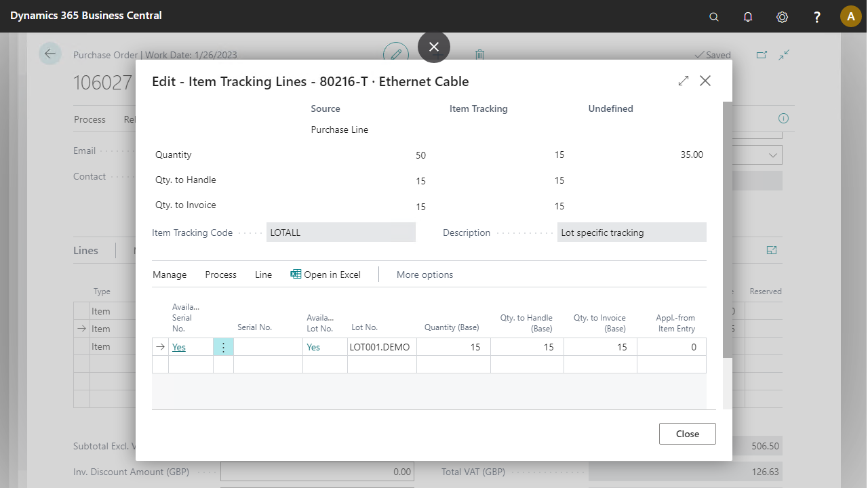Click Process menu in Purchase Order page
This screenshot has width=868, height=488.
(90, 119)
